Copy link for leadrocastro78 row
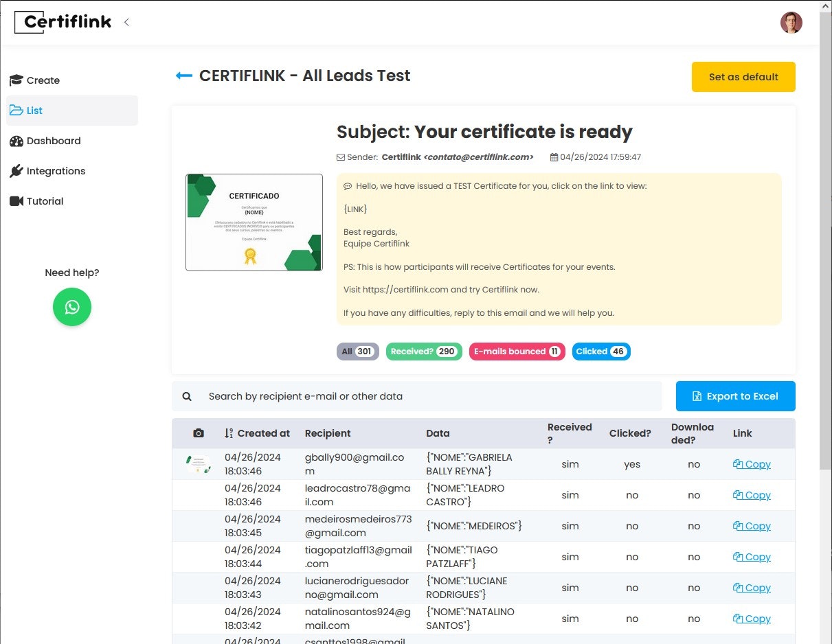The width and height of the screenshot is (832, 644). (x=752, y=495)
